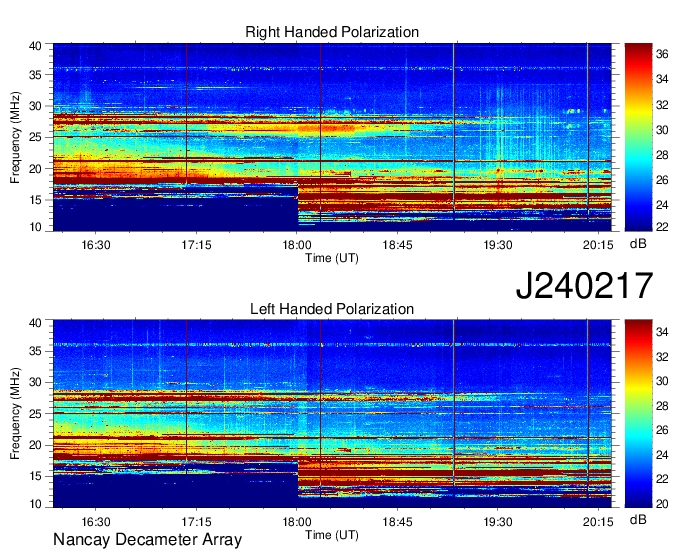Click the 18:00 time tick under the Left Handed plot
This screenshot has height=552, width=680.
297,522
